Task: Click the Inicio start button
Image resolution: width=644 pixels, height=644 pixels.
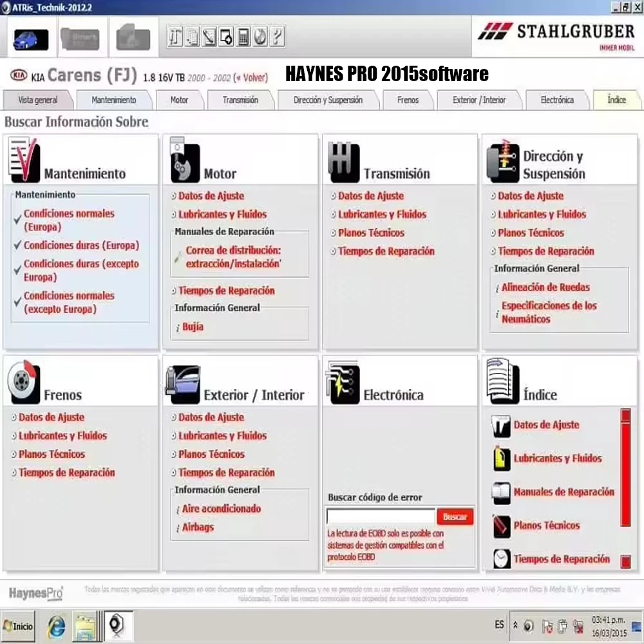Action: coord(18,626)
